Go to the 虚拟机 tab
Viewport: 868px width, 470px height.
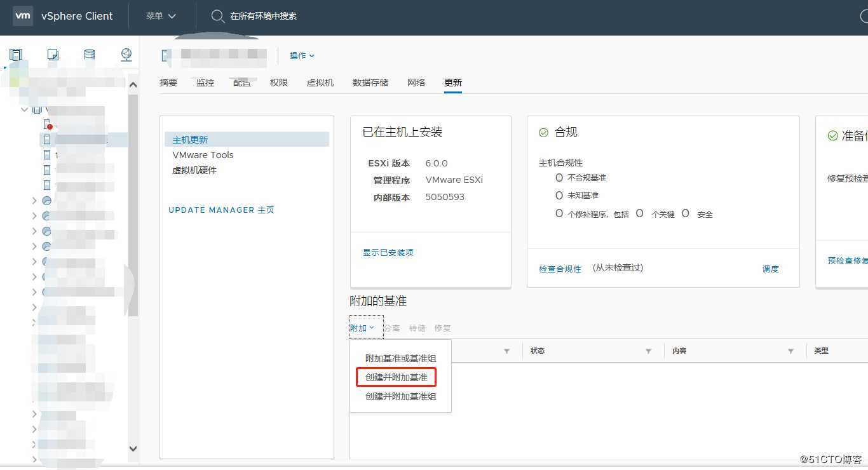pyautogui.click(x=320, y=83)
